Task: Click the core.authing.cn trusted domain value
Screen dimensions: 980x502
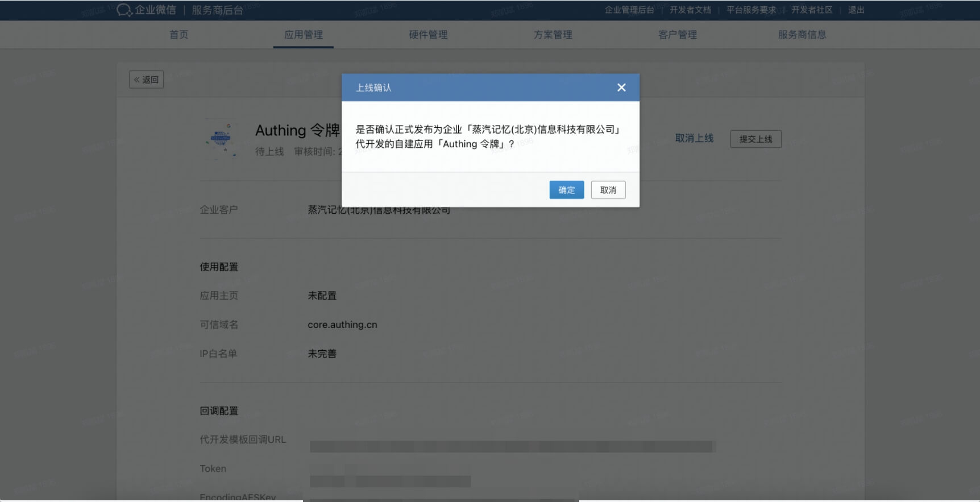Action: (x=342, y=325)
